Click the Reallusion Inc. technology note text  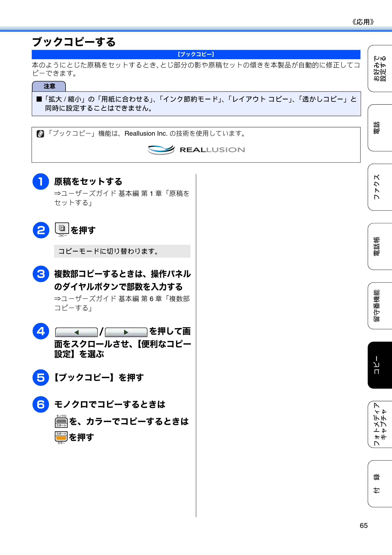146,134
